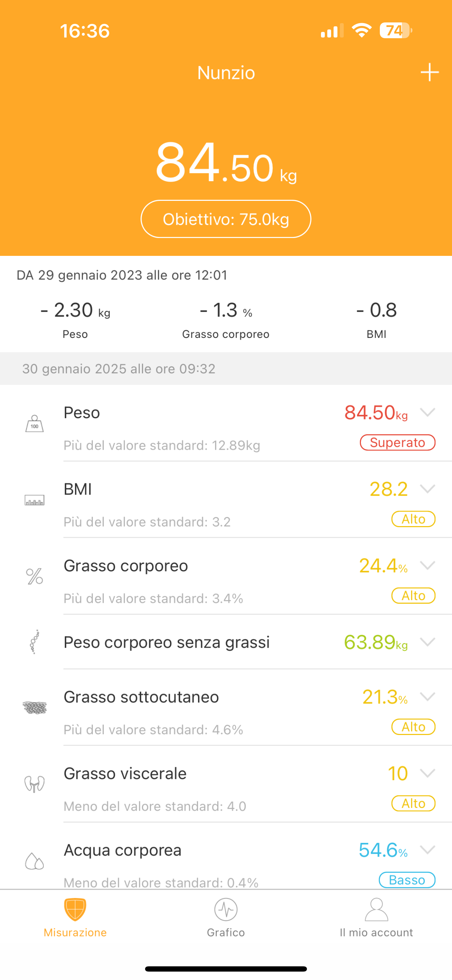This screenshot has width=452, height=980.
Task: Tap the BMI ruler icon
Action: coord(35,500)
